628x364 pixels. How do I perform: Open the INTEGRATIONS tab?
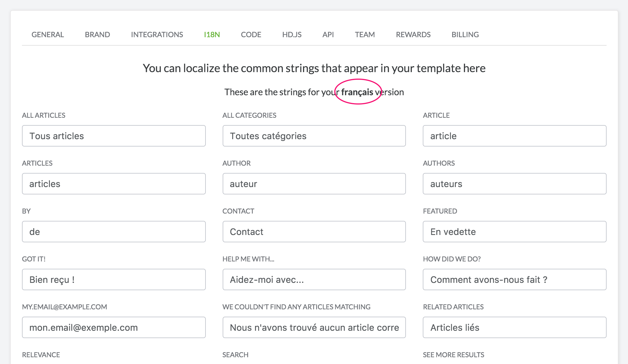click(x=157, y=35)
